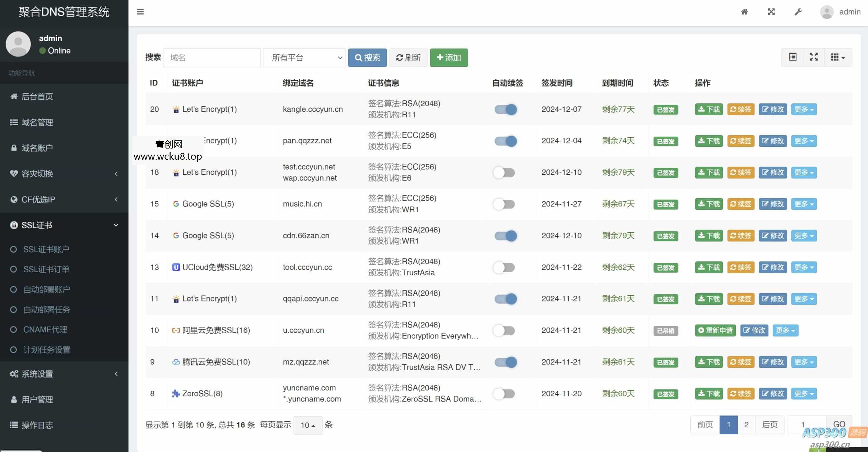Open the sidebar hamburger menu

(140, 12)
